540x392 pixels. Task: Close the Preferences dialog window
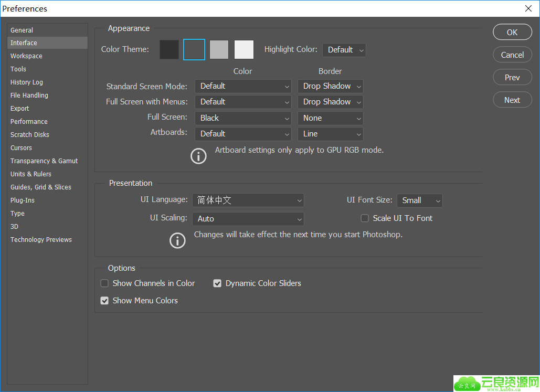(x=528, y=8)
